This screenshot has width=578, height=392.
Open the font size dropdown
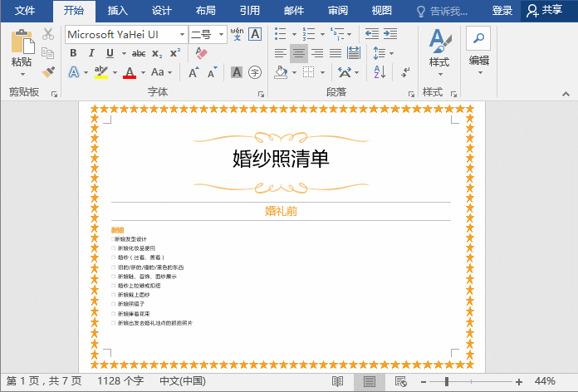click(221, 35)
